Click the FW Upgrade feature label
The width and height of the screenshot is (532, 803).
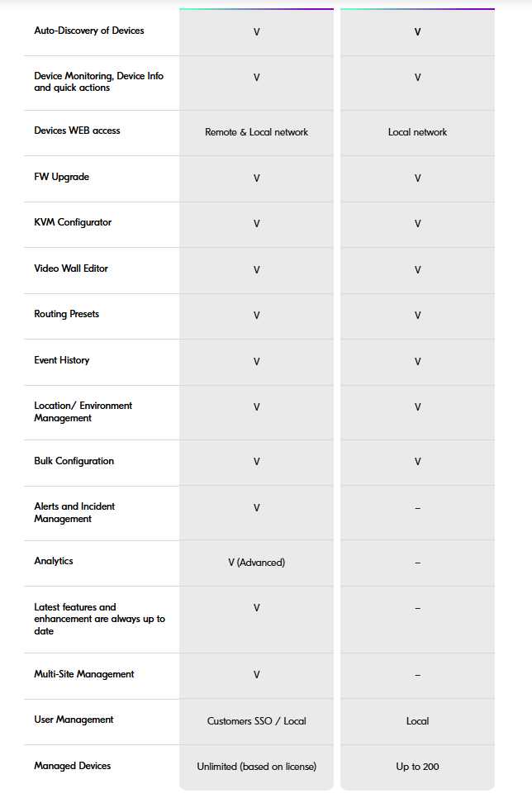coord(61,177)
